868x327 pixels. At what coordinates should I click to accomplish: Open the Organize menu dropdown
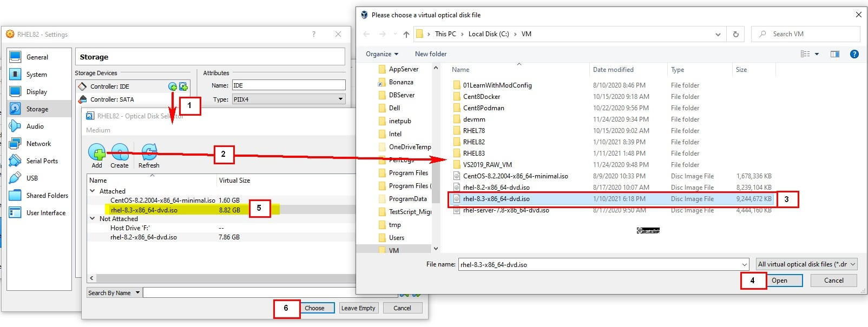382,54
